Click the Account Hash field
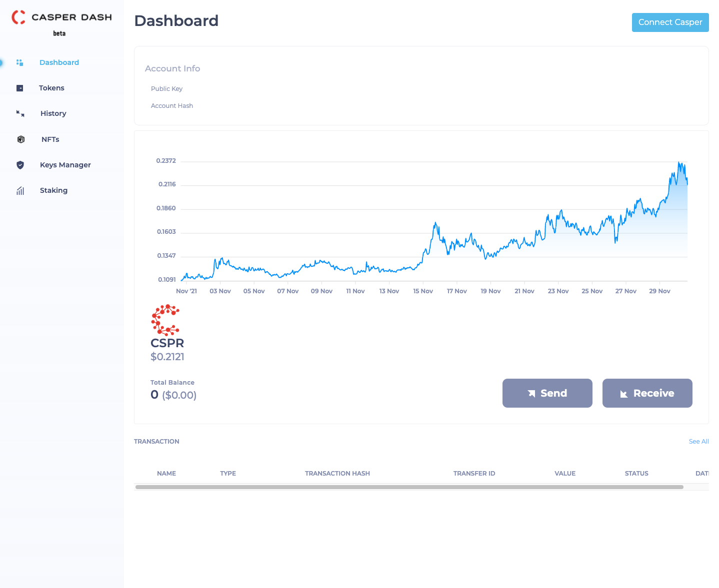 (172, 105)
